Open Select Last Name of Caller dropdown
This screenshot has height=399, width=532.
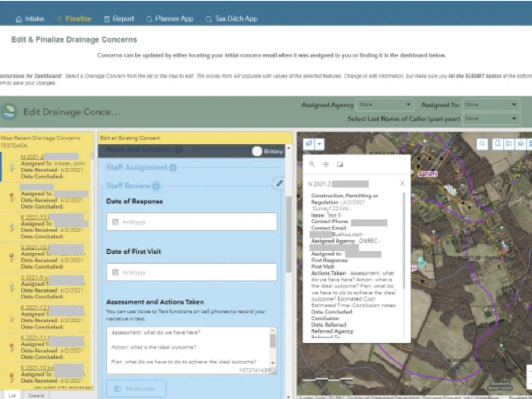[491, 119]
